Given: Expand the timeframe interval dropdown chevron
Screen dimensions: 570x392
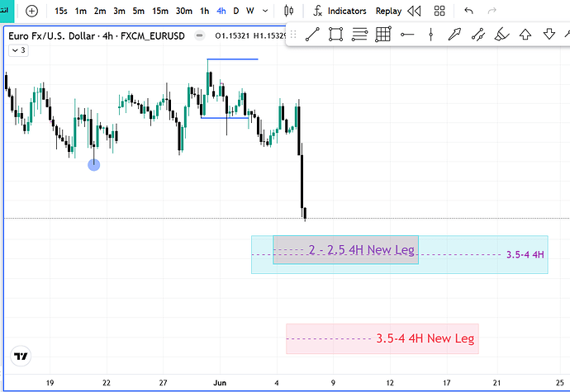Looking at the screenshot, I should [265, 12].
